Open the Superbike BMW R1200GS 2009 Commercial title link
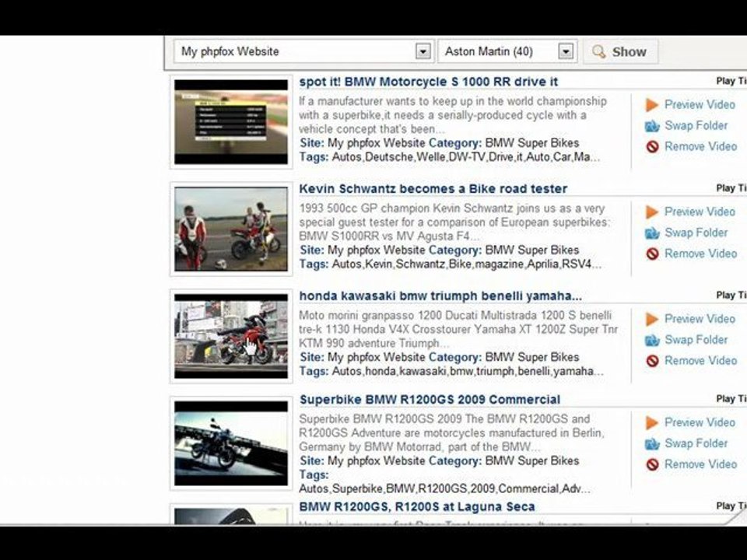The height and width of the screenshot is (560, 747). [x=430, y=400]
